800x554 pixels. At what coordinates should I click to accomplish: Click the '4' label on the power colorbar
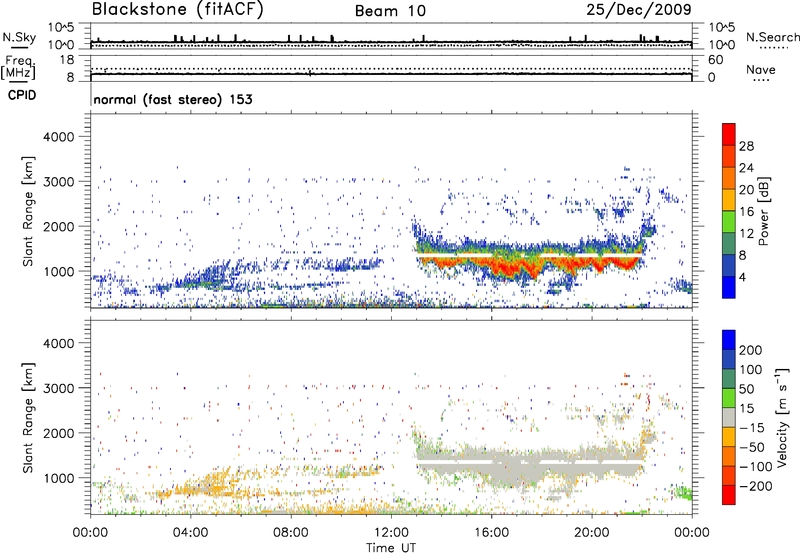[x=742, y=278]
